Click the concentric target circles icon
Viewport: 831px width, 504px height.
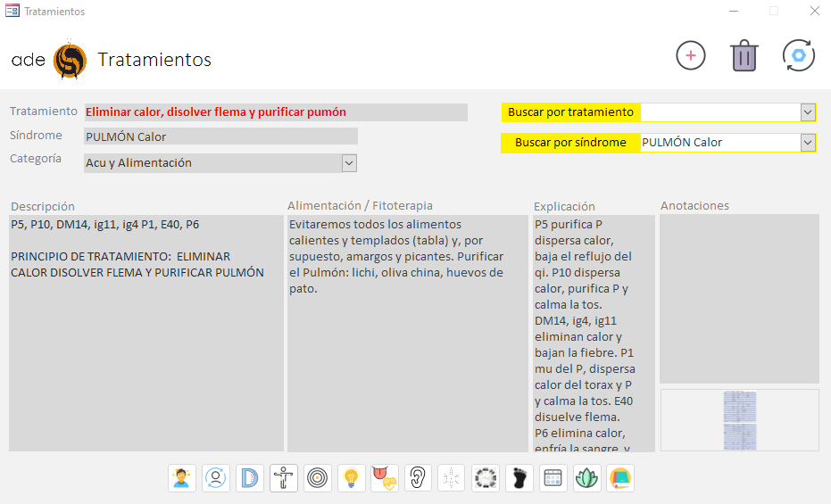point(317,478)
